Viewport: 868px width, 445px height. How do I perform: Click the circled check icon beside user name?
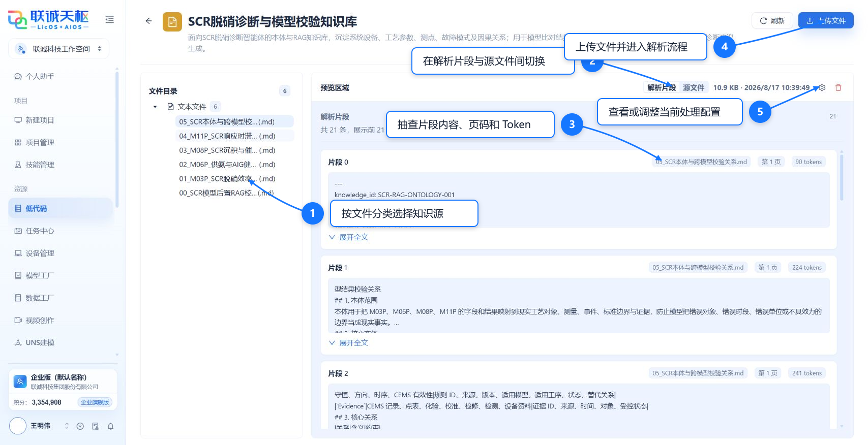80,426
